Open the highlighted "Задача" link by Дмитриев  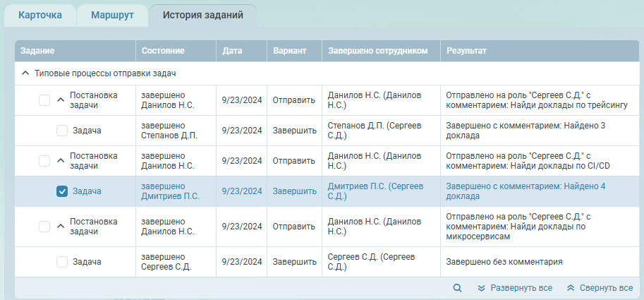(87, 191)
